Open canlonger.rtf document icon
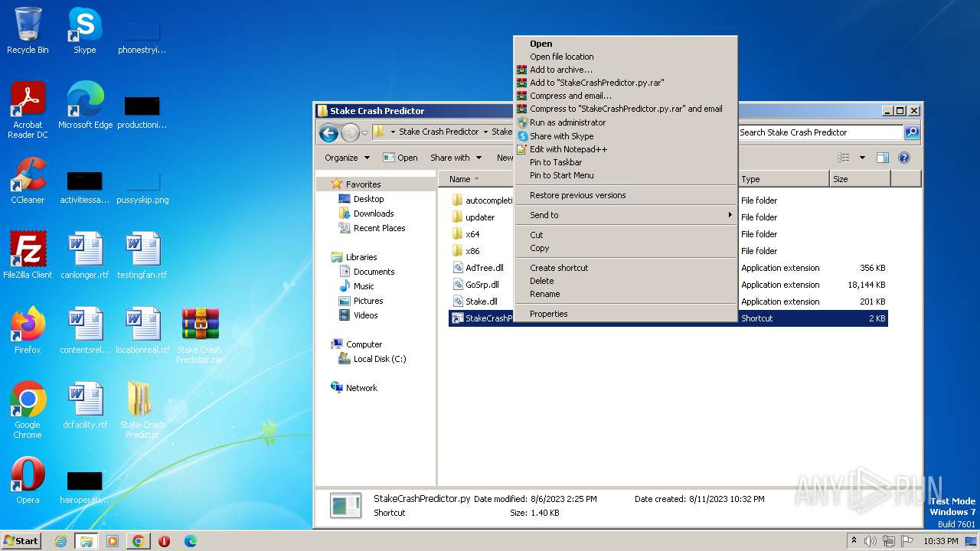The height and width of the screenshot is (551, 980). 85,256
